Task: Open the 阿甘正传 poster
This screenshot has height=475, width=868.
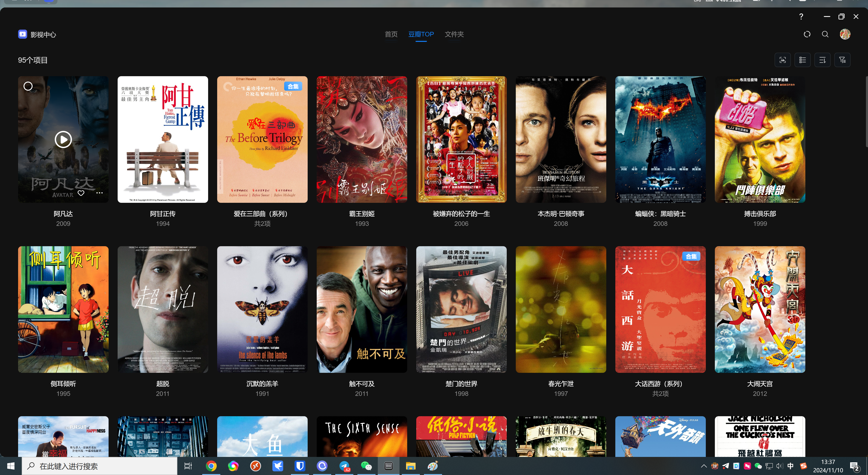Action: (163, 139)
